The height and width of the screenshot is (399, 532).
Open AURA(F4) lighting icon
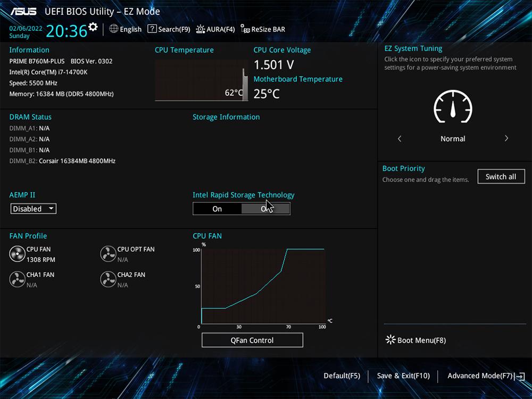201,29
